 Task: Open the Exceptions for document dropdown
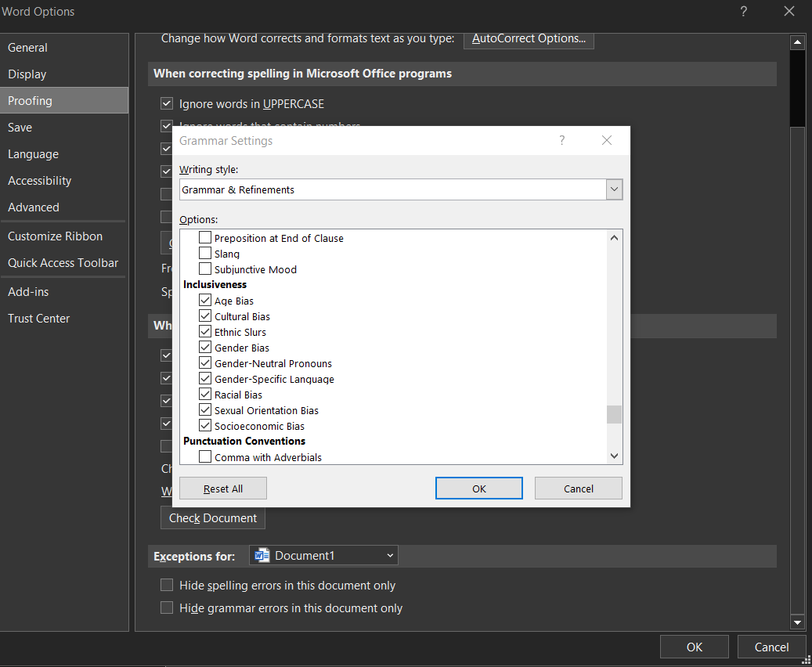coord(389,554)
